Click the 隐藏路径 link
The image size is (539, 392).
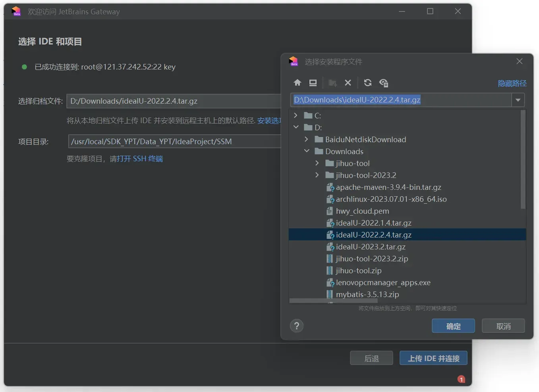click(512, 83)
